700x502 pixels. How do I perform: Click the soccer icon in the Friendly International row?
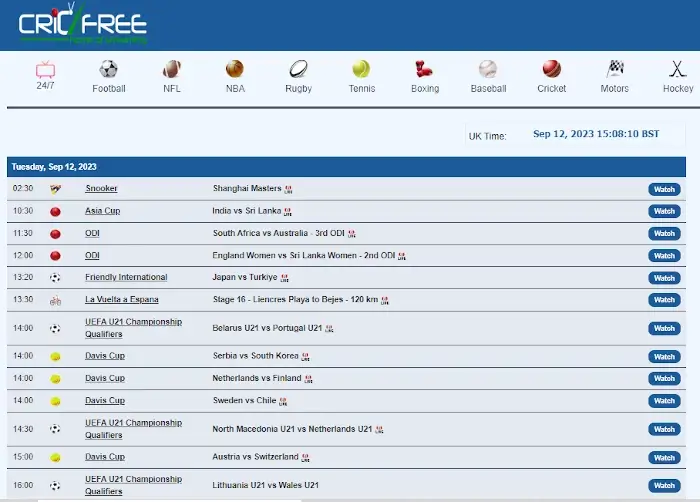click(55, 278)
